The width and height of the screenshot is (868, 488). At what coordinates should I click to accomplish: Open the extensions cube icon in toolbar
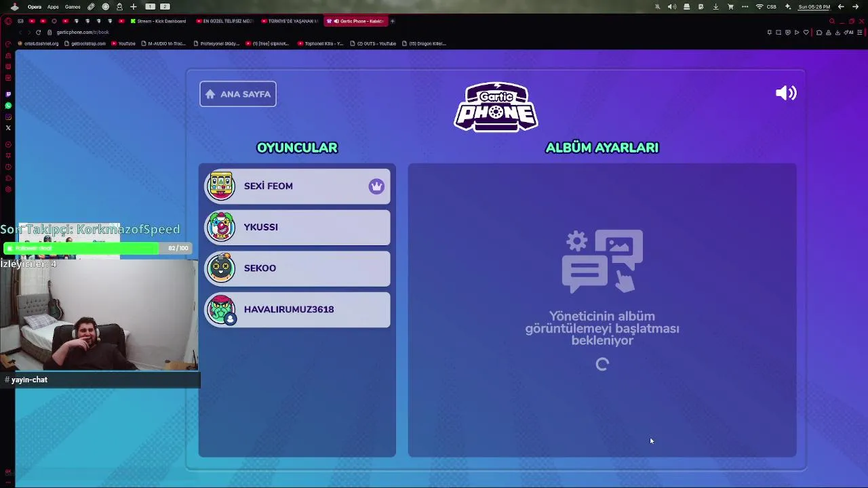point(819,33)
